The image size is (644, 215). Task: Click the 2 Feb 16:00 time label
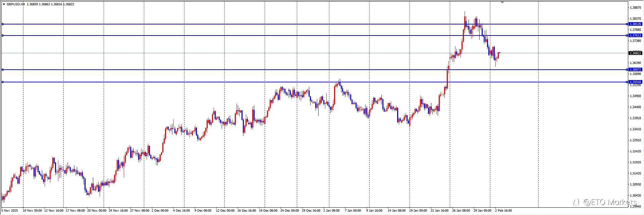(x=503, y=211)
